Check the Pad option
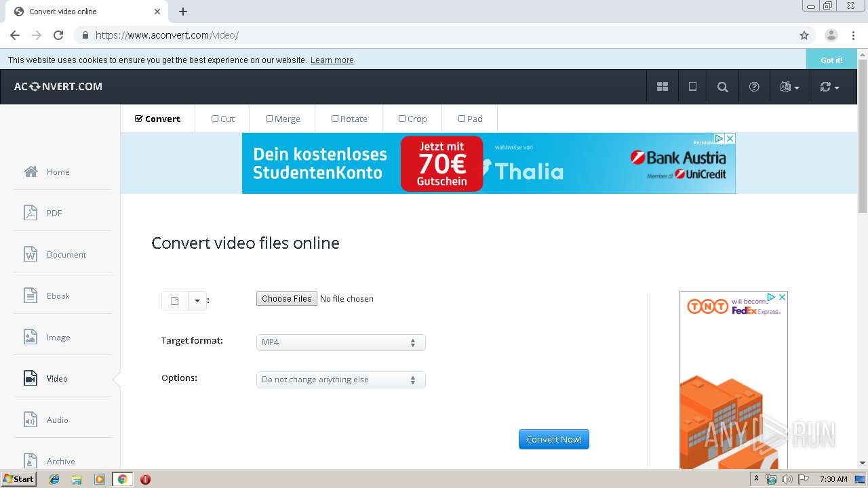This screenshot has width=868, height=488. pyautogui.click(x=462, y=119)
